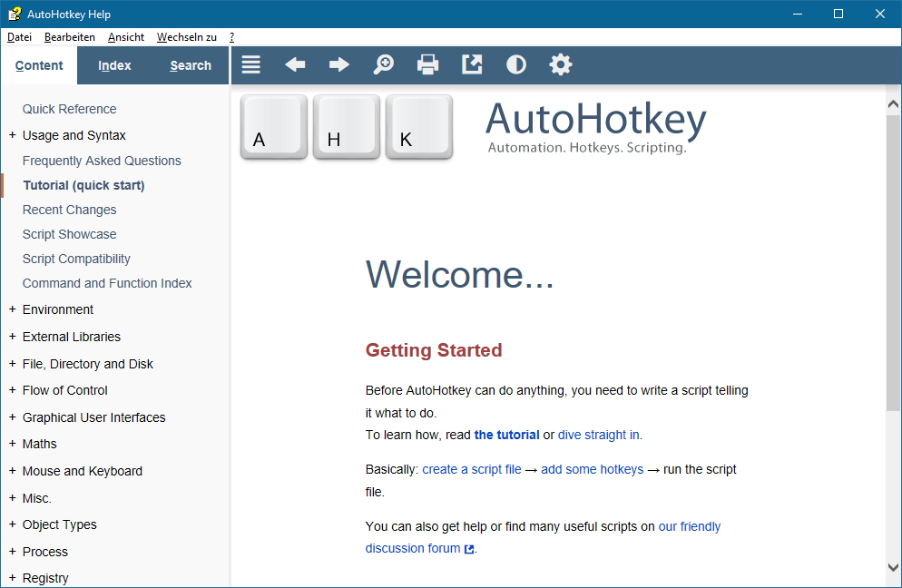Go forward with the right arrow icon
Image resolution: width=902 pixels, height=588 pixels.
point(338,64)
